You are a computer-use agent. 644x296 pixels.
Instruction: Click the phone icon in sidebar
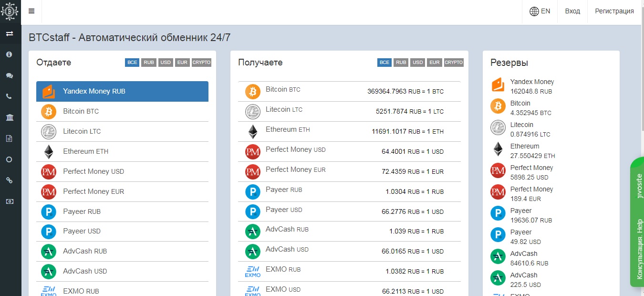pyautogui.click(x=9, y=96)
